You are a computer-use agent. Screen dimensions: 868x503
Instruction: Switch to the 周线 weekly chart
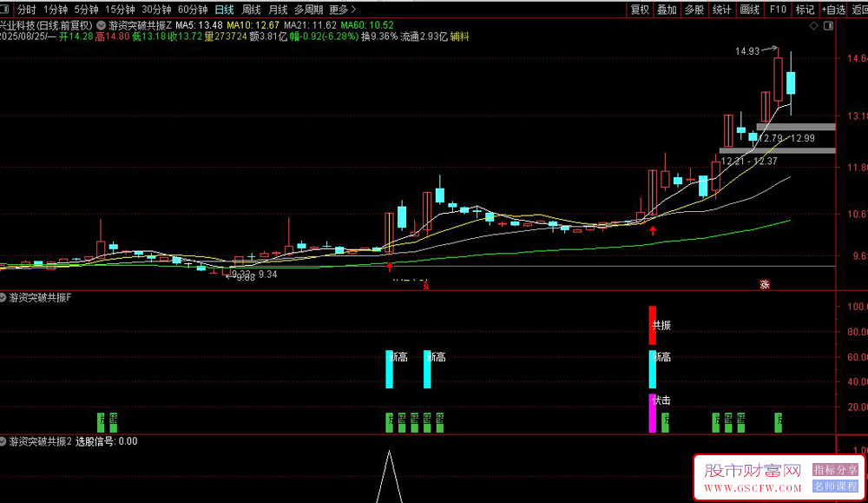(x=252, y=10)
